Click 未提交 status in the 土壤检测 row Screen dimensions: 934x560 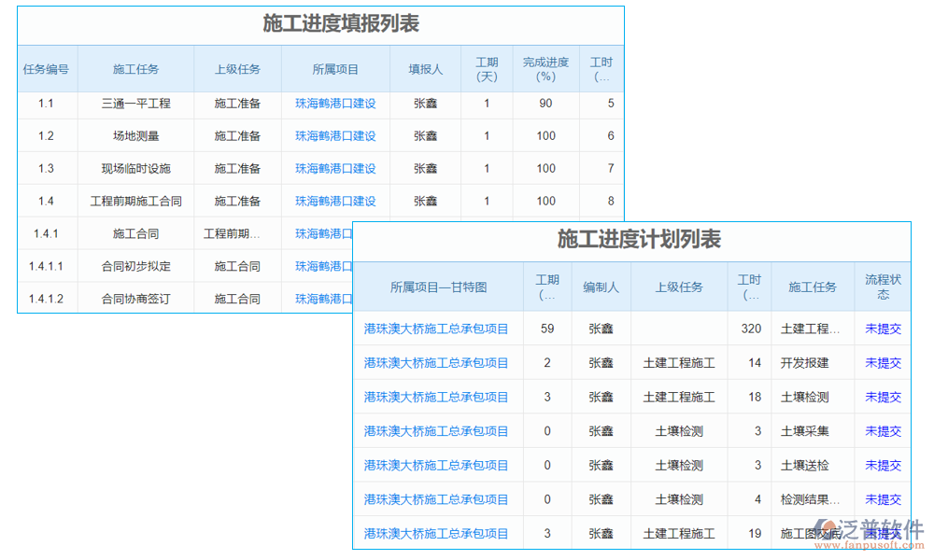[x=883, y=397]
